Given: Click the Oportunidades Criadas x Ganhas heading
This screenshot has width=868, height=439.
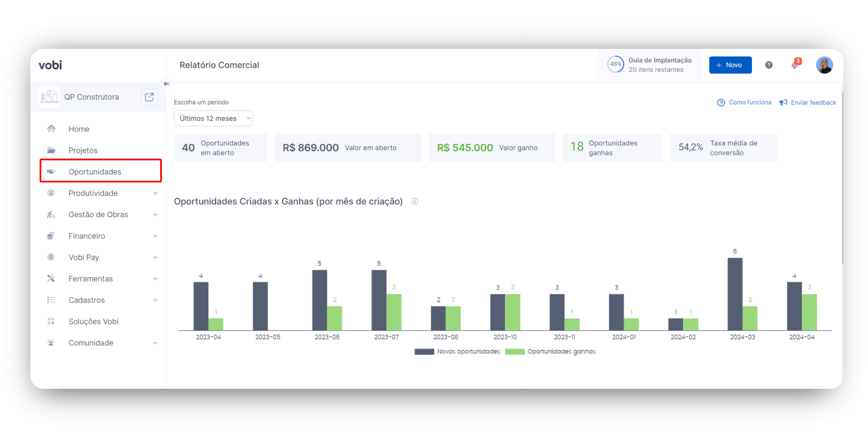Looking at the screenshot, I should pos(288,201).
